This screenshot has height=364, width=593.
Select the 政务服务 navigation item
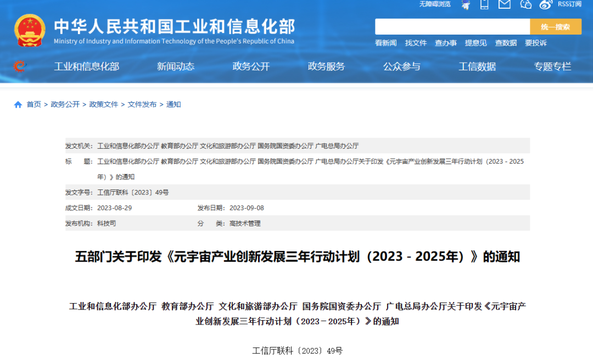[x=326, y=66]
